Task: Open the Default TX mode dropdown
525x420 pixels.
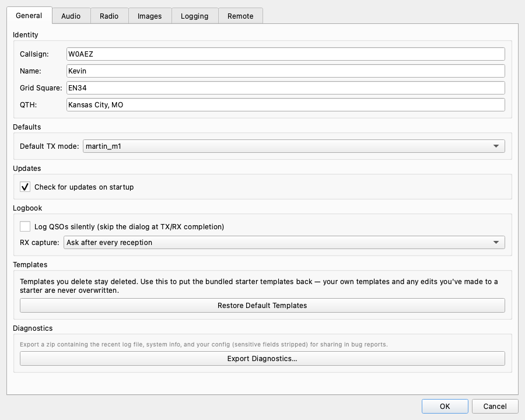Action: pos(294,146)
